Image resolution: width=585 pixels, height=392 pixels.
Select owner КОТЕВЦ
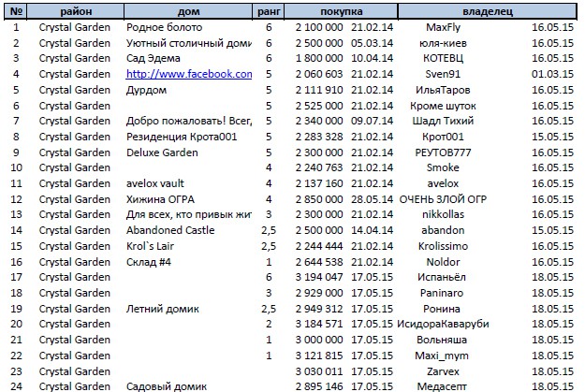pyautogui.click(x=443, y=59)
